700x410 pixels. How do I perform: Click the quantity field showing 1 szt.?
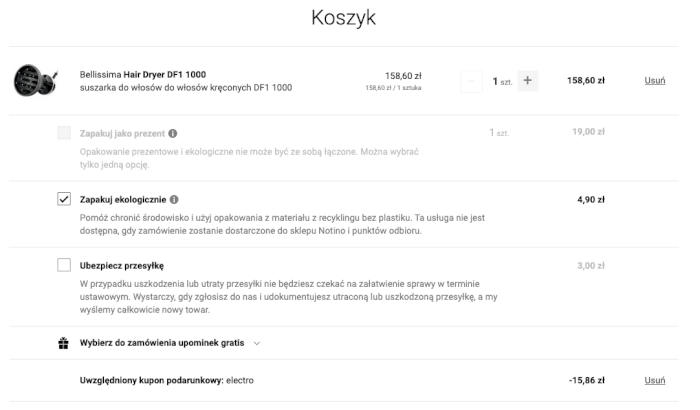[500, 81]
